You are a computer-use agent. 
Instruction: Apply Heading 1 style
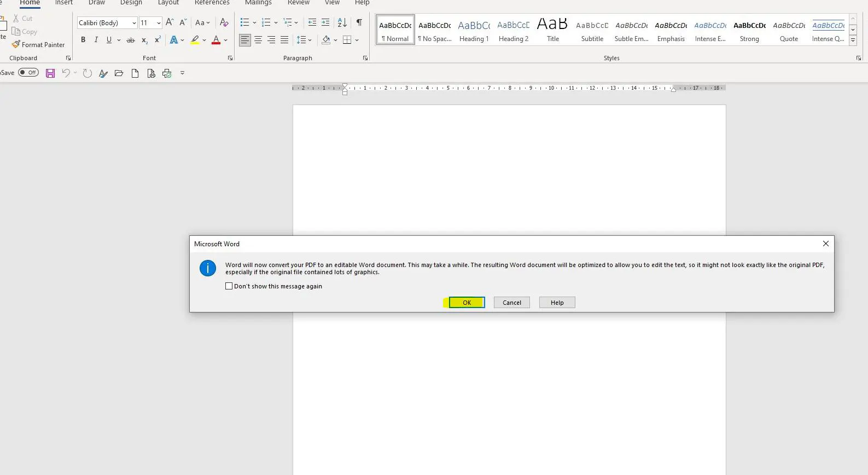(x=474, y=30)
